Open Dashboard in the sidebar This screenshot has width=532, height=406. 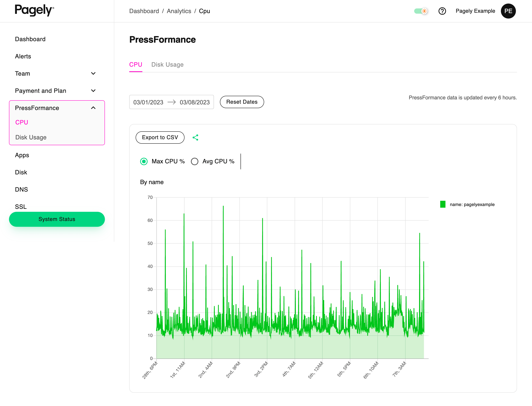coord(30,39)
